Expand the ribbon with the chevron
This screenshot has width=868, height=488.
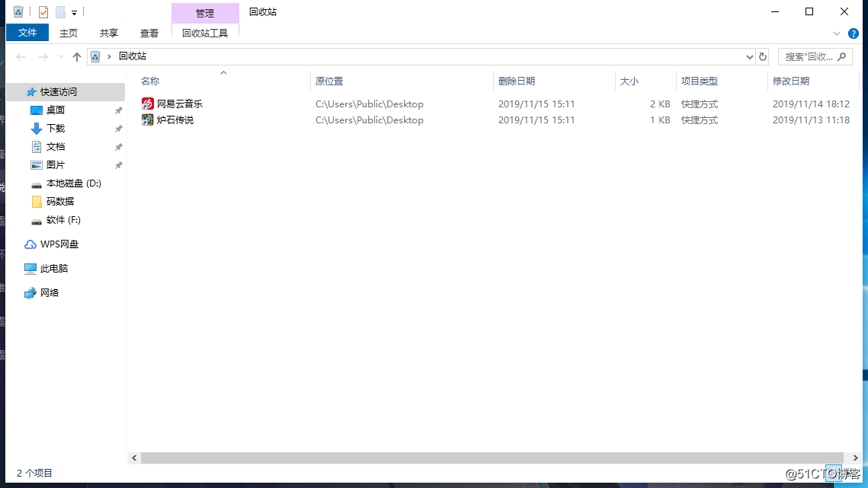click(x=837, y=33)
